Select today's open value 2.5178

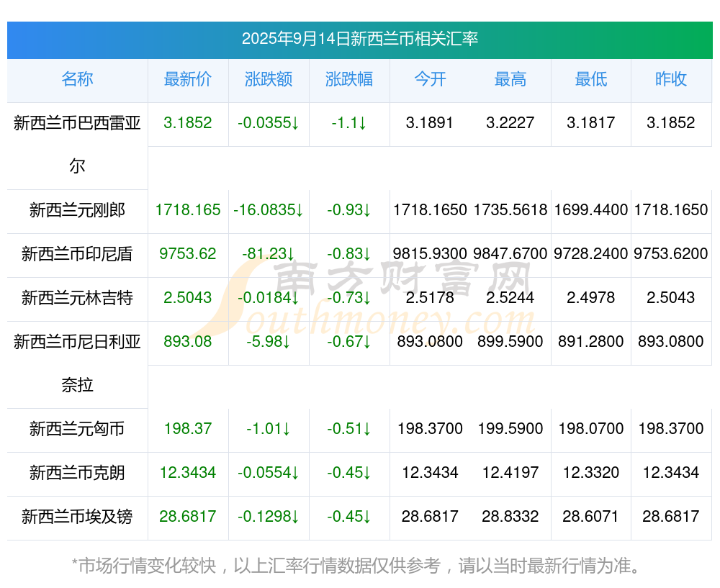(x=430, y=297)
